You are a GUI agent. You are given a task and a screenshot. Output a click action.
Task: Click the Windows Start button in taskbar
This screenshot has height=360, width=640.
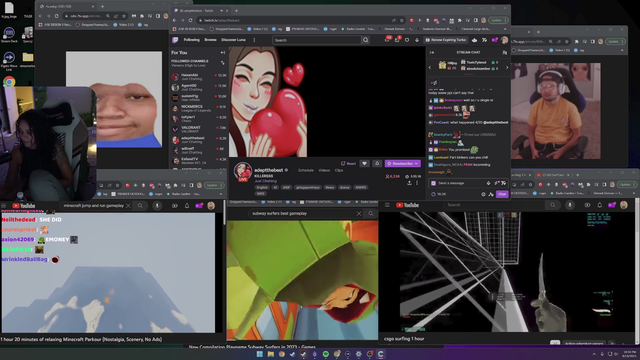[260, 354]
